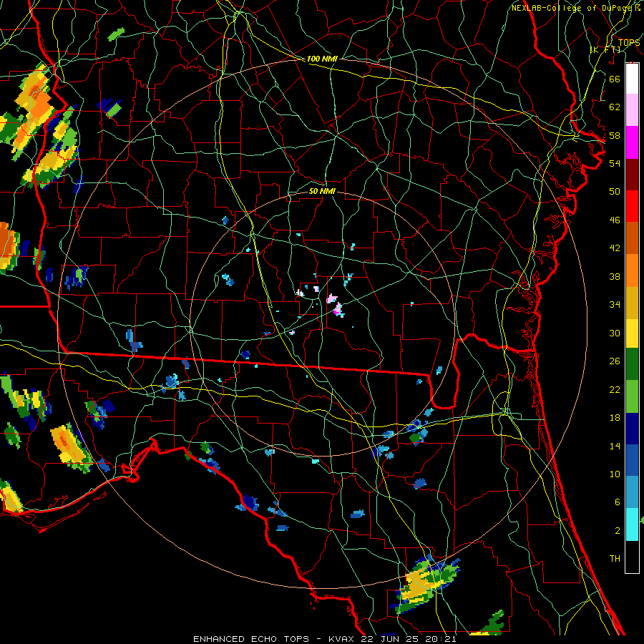Click the legend value '38'

(x=615, y=276)
